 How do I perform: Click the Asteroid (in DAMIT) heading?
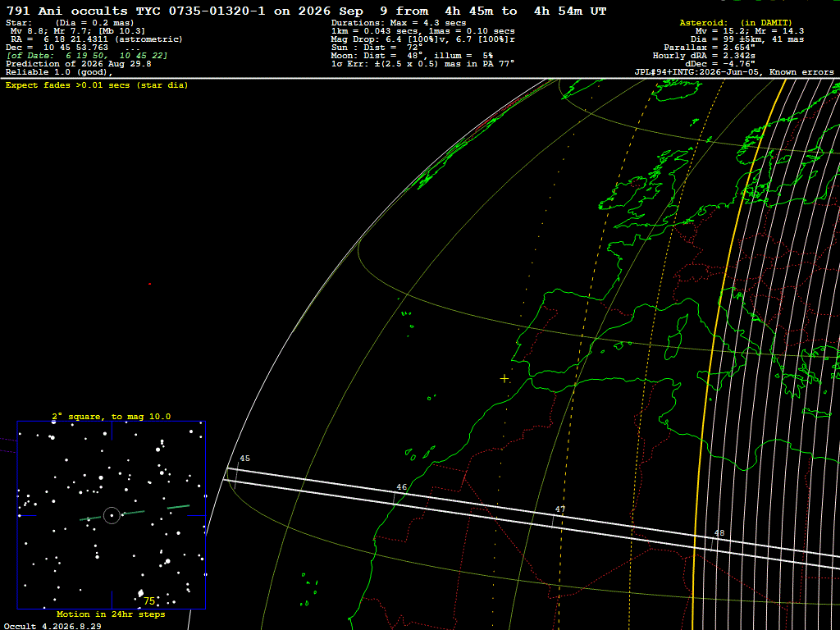(x=736, y=22)
